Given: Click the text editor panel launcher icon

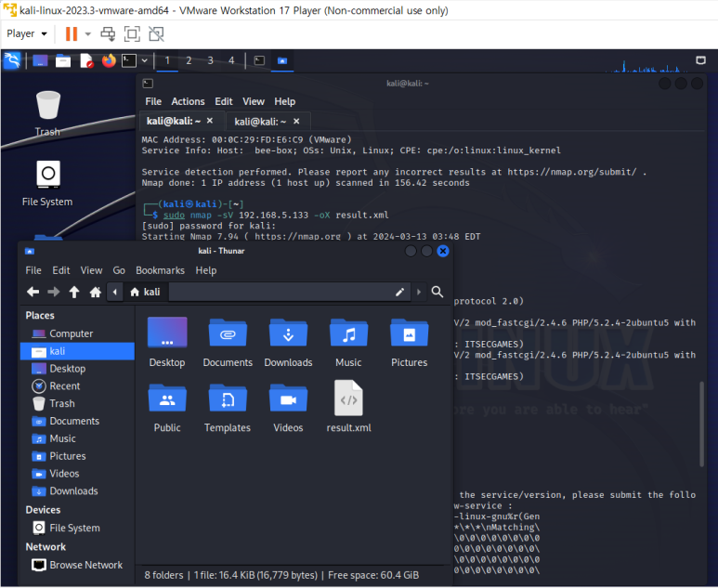Looking at the screenshot, I should (86, 60).
